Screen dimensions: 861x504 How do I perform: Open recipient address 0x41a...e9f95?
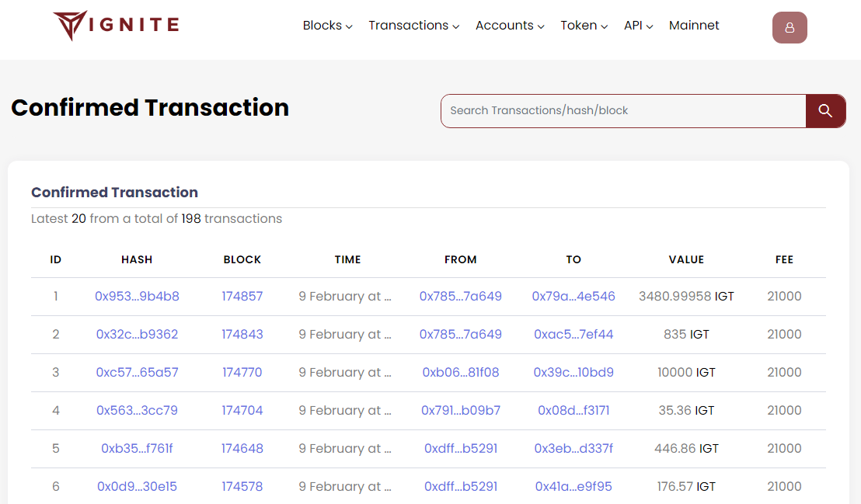573,486
